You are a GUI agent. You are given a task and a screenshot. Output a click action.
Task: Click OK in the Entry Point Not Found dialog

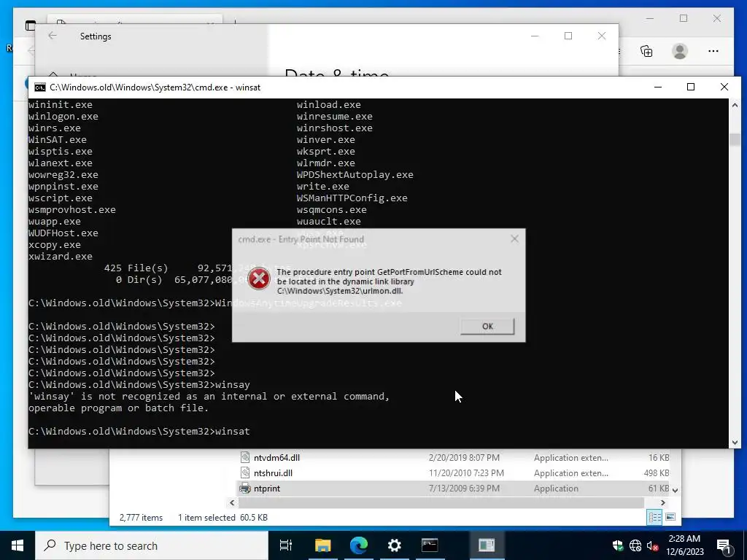[487, 326]
